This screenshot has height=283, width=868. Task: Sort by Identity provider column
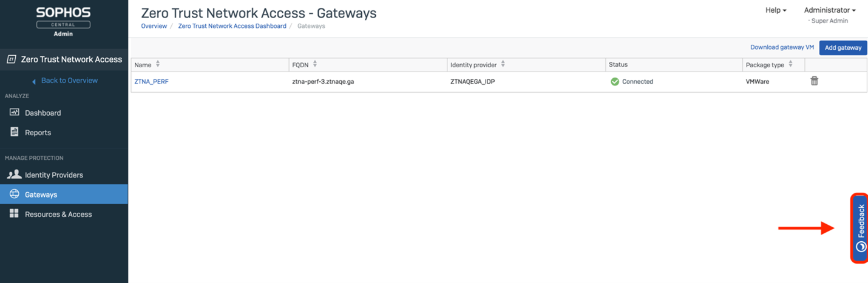pos(503,64)
